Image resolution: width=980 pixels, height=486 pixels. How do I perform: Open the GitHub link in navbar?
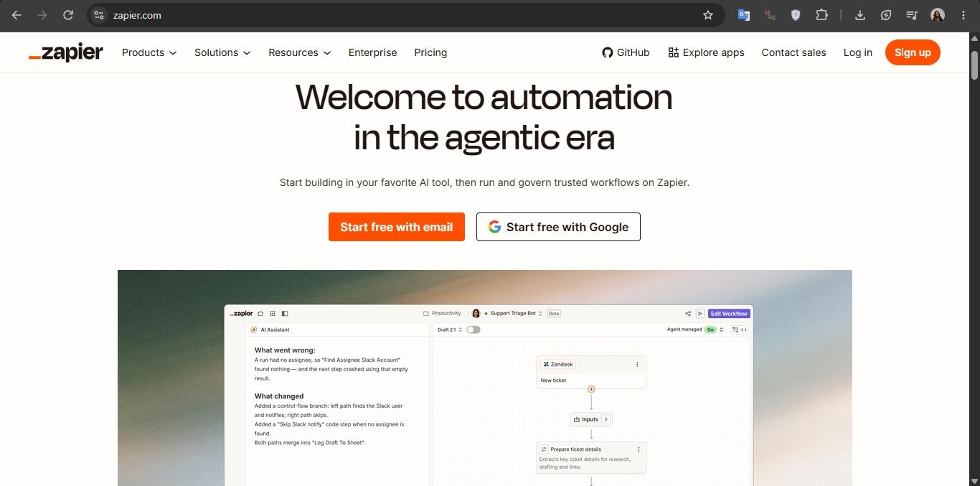click(x=626, y=52)
